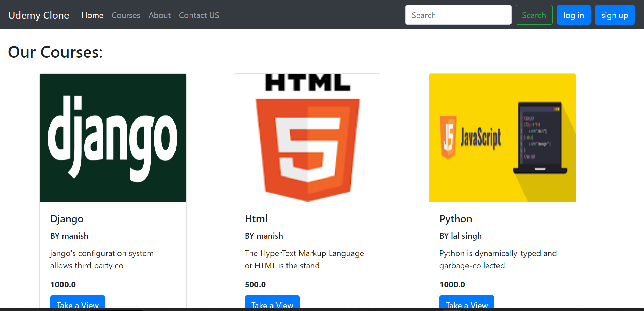Screen dimensions: 644x311
Task: Click the Python course title
Action: [456, 219]
